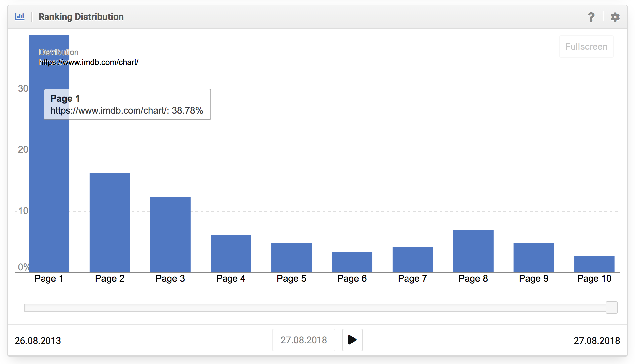Select the Page 2 bar
The height and width of the screenshot is (364, 635).
coord(110,222)
